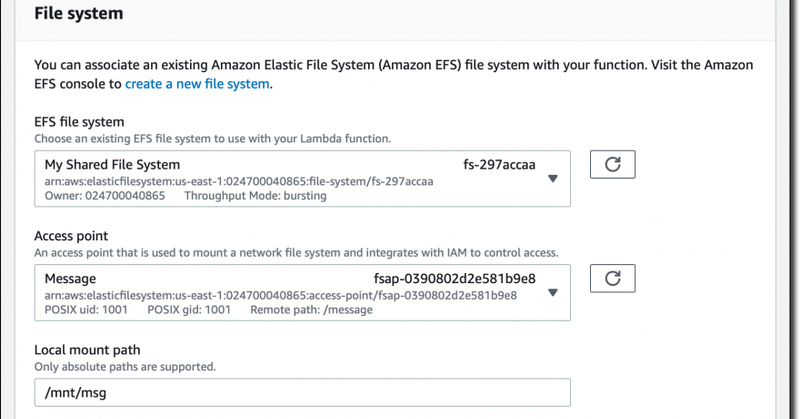Click the fs-297accaa file system ID
Screen dimensions: 800x419
coord(499,164)
